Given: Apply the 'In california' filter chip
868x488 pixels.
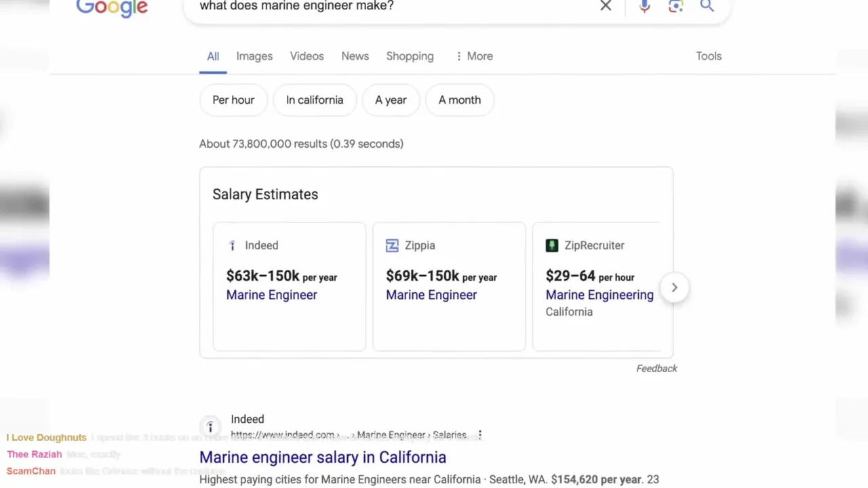Looking at the screenshot, I should click(x=314, y=100).
